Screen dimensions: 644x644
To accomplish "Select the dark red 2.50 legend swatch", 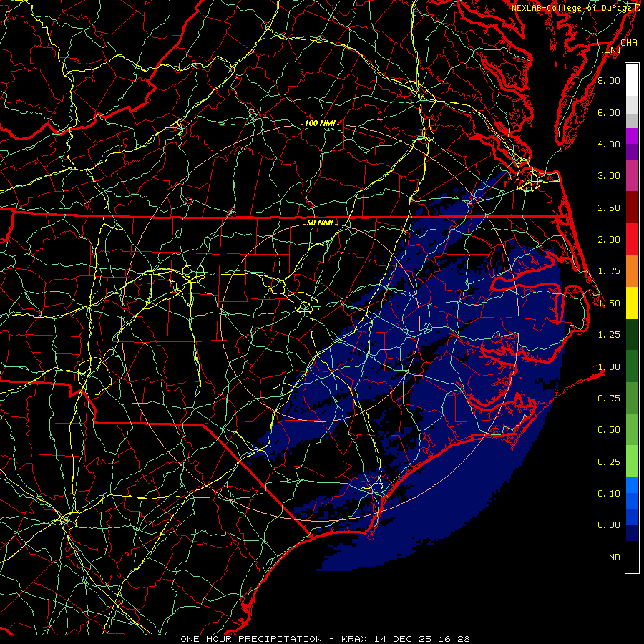I will click(x=632, y=208).
